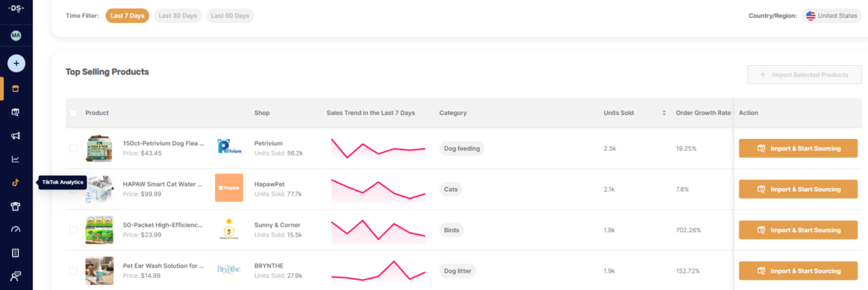Check the 50-Packet High-Efficiency product checkbox
This screenshot has height=290, width=868.
point(73,230)
